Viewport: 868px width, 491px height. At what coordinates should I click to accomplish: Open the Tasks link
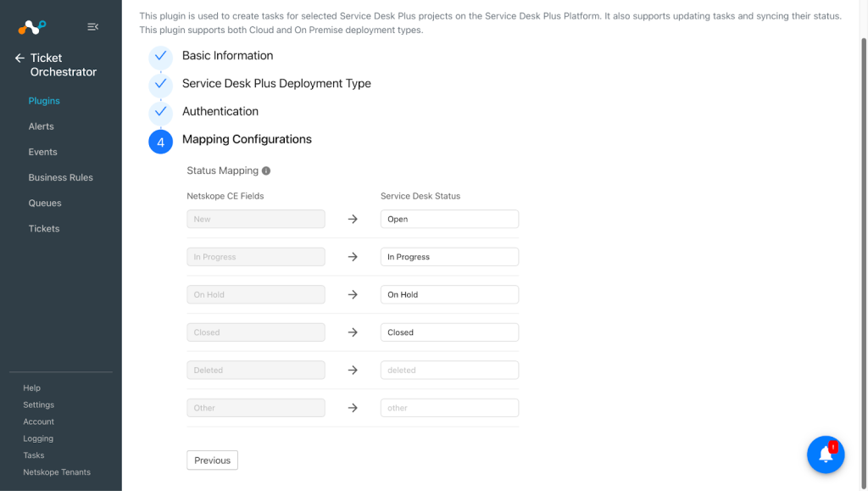[x=34, y=455]
